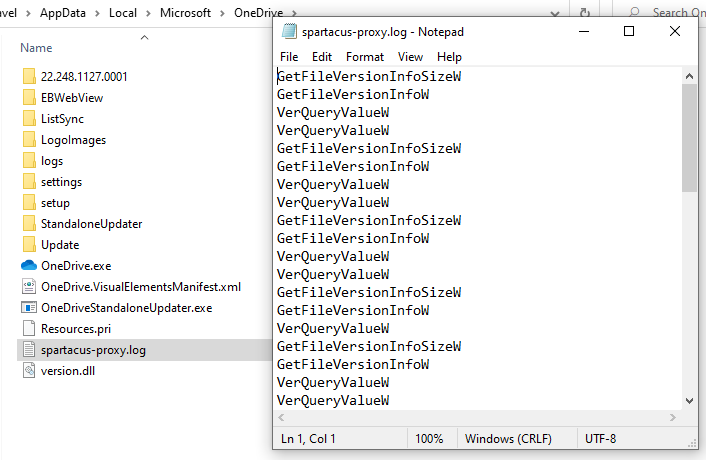Click Notepad horizontal scroll left arrow
The width and height of the screenshot is (706, 460).
281,417
